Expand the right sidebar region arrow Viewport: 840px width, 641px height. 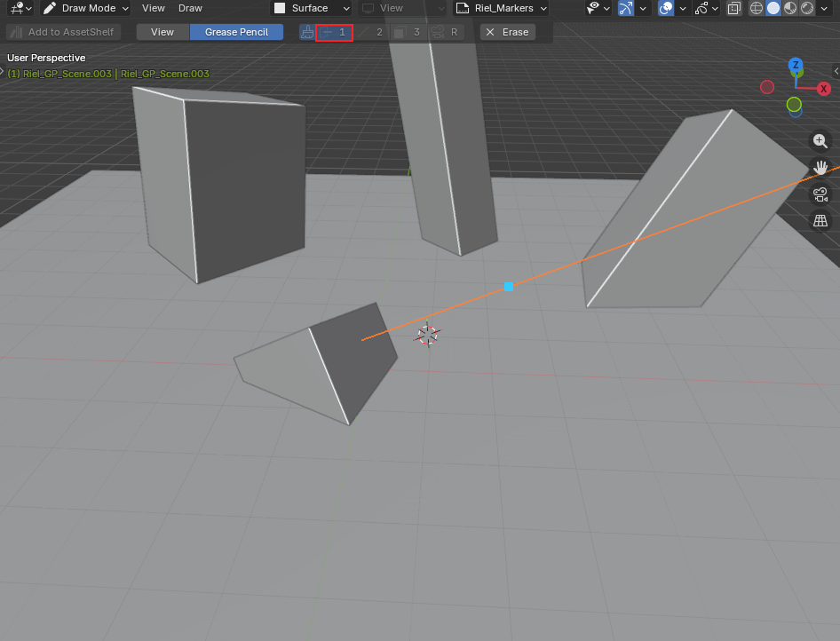coord(836,71)
